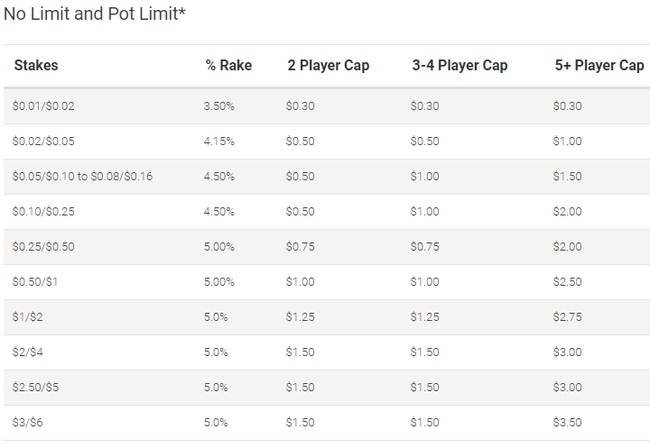Click the 3.50% rake value

coord(219,106)
